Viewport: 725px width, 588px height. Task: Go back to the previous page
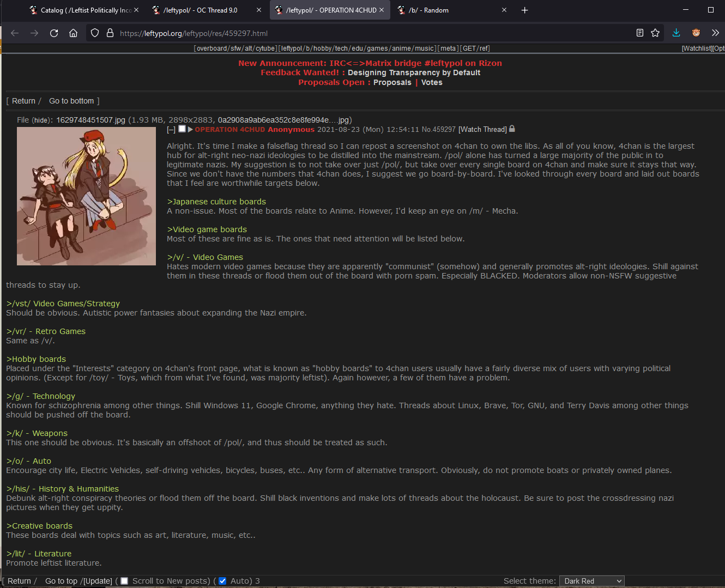15,33
